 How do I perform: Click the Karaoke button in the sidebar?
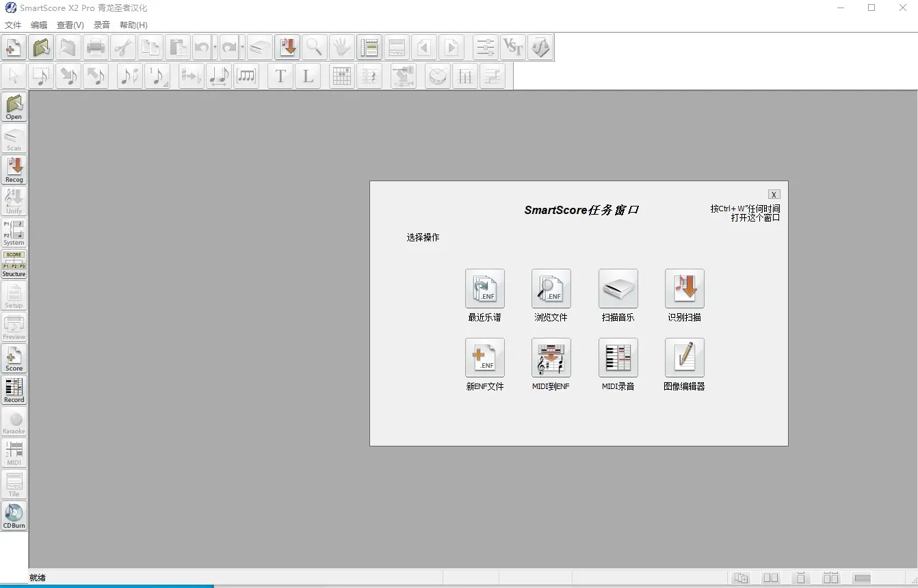click(14, 422)
